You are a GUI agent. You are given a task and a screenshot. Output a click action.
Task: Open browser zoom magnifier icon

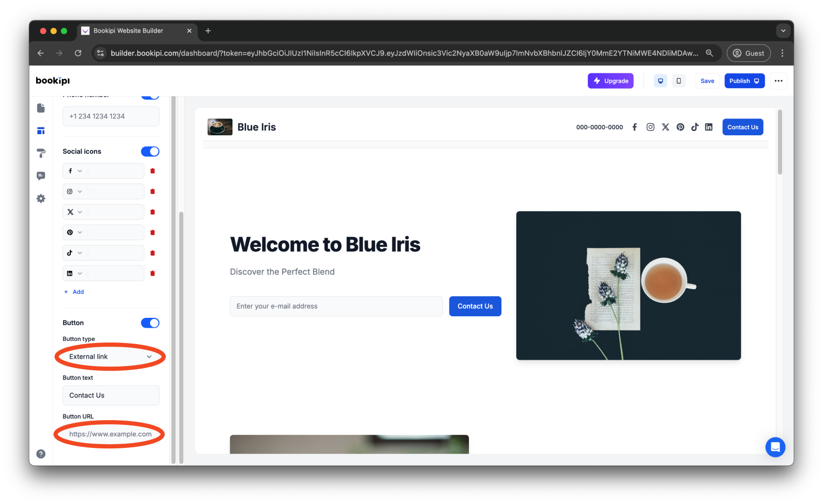click(709, 53)
